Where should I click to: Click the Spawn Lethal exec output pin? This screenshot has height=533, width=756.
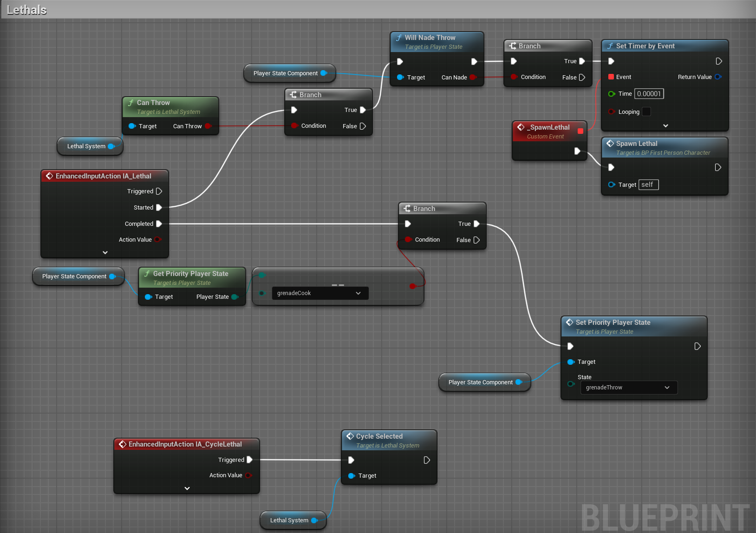718,167
